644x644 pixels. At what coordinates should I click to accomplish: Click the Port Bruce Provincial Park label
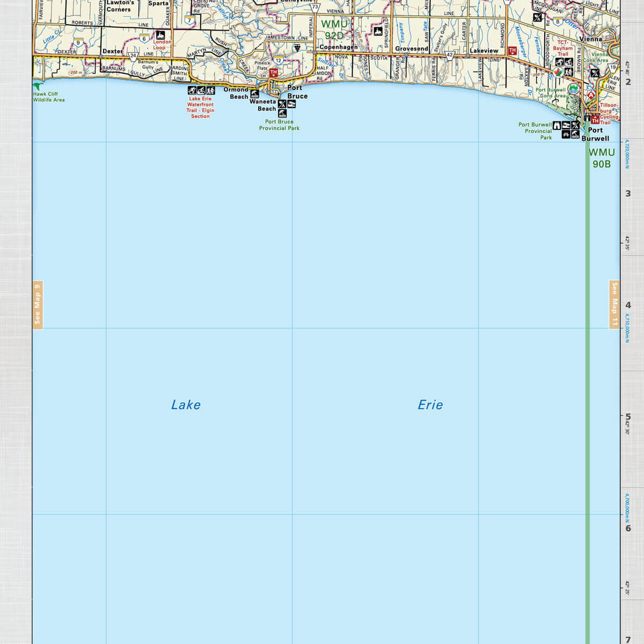point(279,125)
